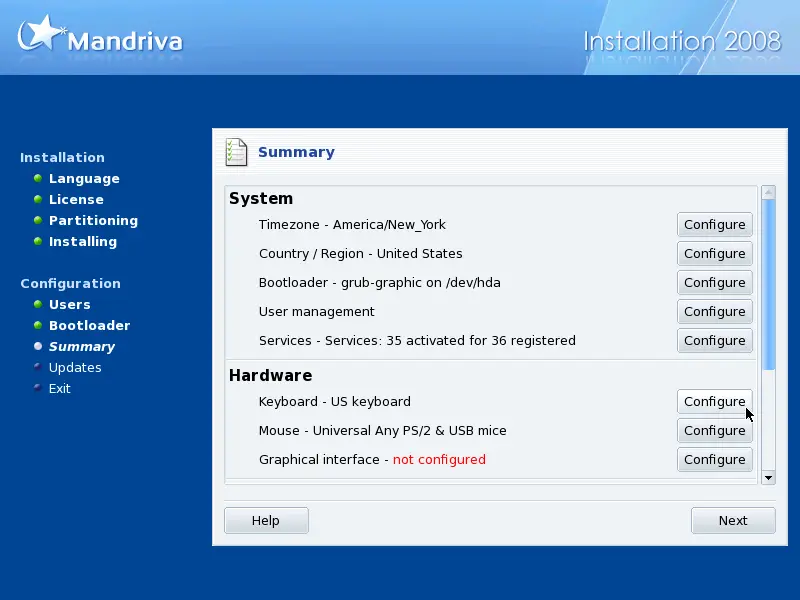The image size is (800, 600).
Task: Click 'Mouse - Universal Any PS/2 & USB mice'
Action: click(382, 431)
